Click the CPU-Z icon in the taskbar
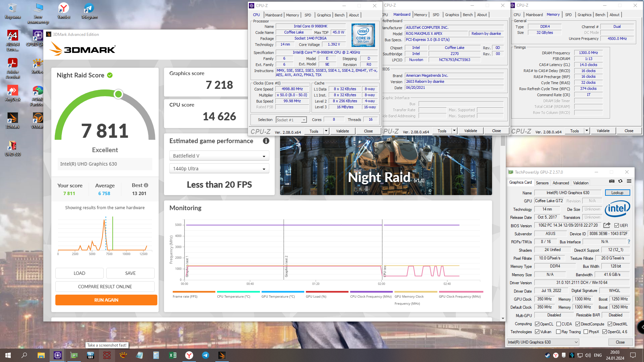The image size is (644, 362). click(58, 355)
